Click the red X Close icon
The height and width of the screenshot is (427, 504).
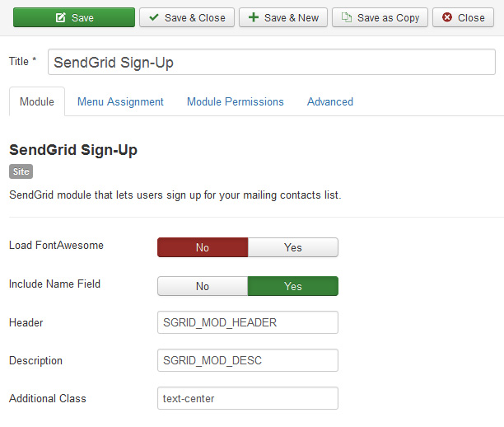447,17
